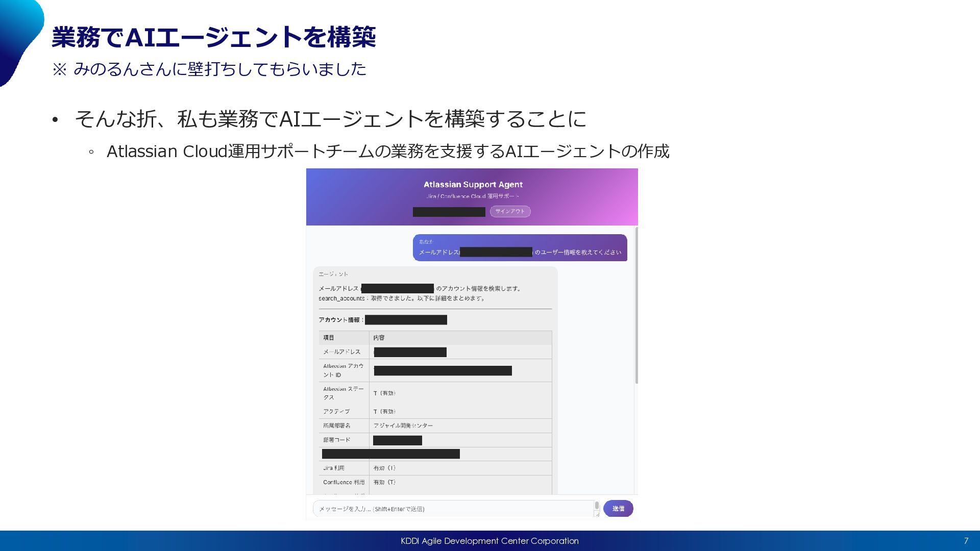This screenshot has width=980, height=551.
Task: Click the サインアウト sign-out button
Action: [510, 211]
